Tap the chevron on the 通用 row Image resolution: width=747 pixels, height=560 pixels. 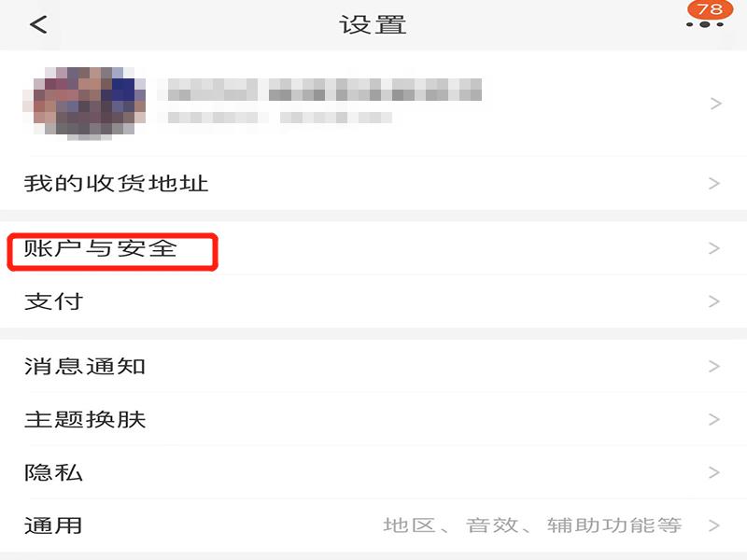[x=713, y=525]
